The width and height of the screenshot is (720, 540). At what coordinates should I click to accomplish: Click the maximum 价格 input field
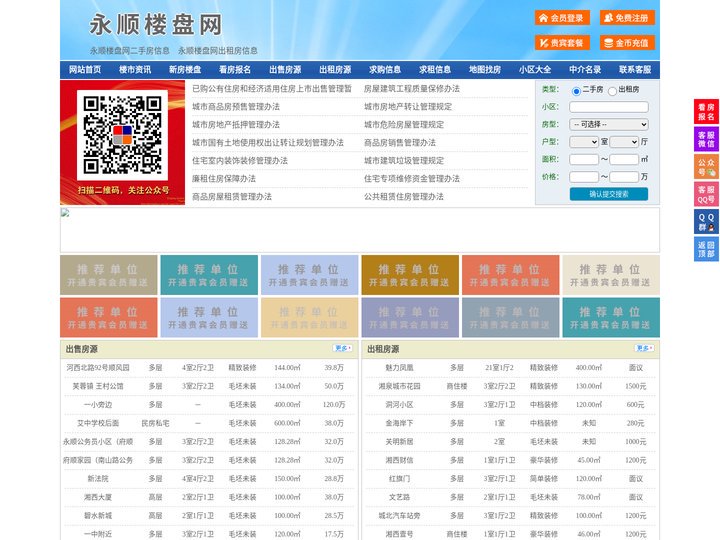click(x=624, y=177)
